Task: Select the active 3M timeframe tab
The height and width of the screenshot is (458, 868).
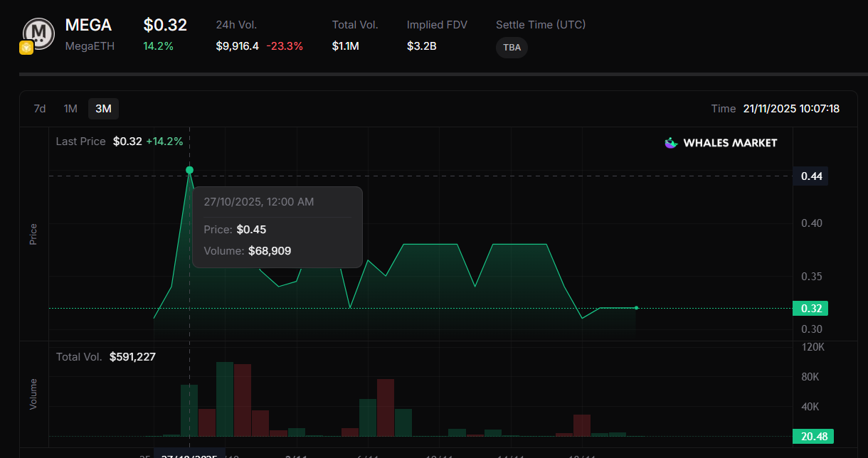Action: pyautogui.click(x=103, y=108)
